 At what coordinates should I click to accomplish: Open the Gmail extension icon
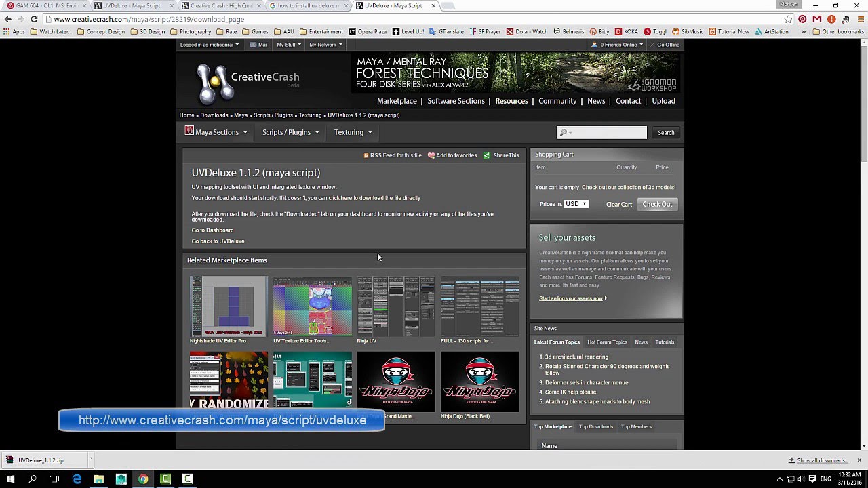click(x=816, y=19)
